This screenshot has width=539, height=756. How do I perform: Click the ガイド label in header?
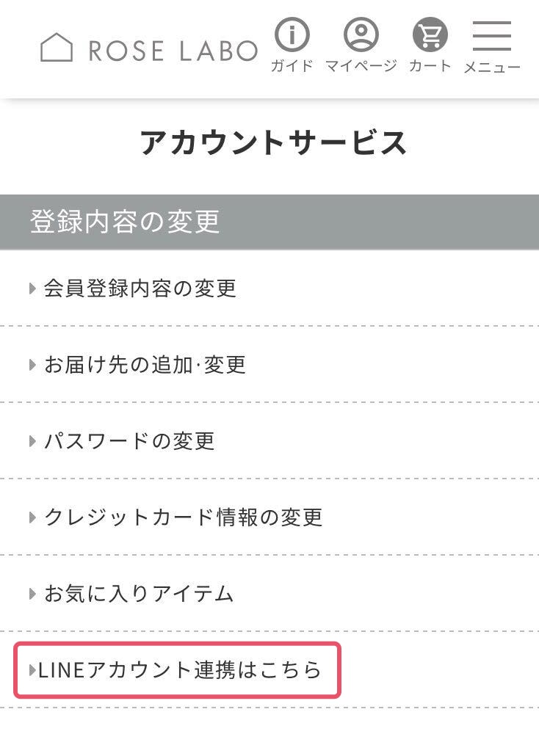[292, 66]
